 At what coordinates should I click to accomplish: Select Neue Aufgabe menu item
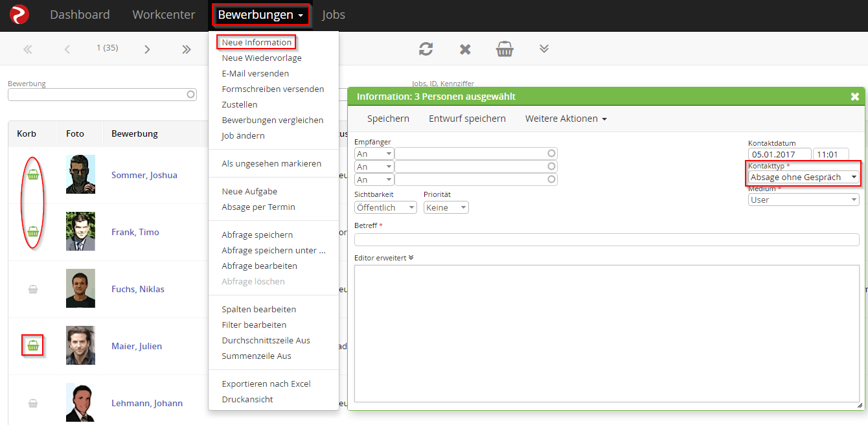point(249,191)
